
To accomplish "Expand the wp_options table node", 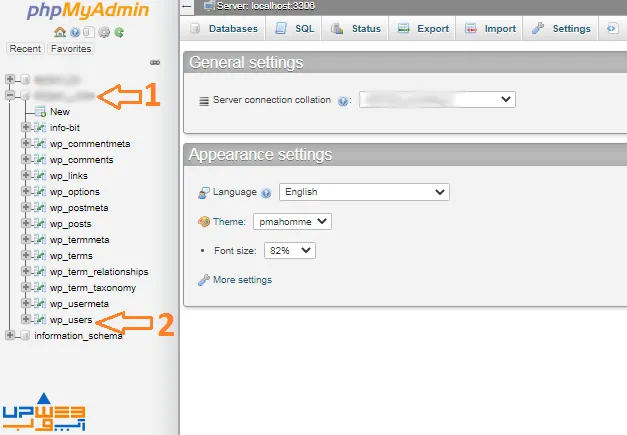I will coord(26,191).
